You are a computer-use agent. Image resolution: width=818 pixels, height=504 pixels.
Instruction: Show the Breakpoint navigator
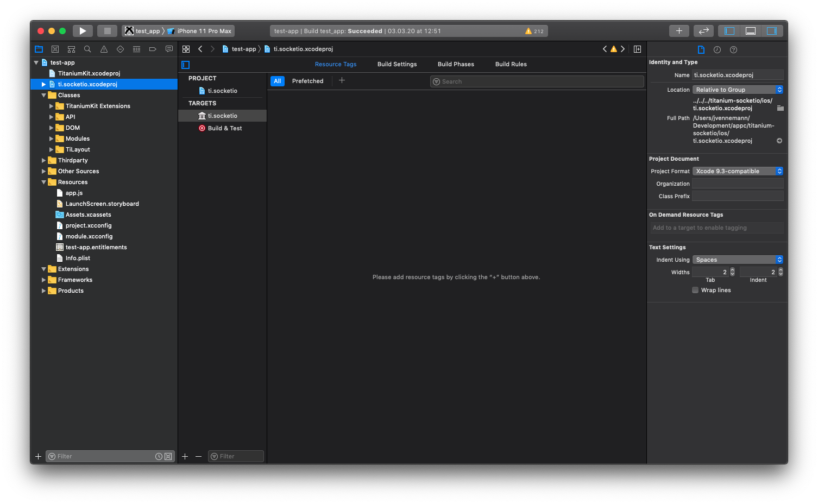(x=153, y=49)
